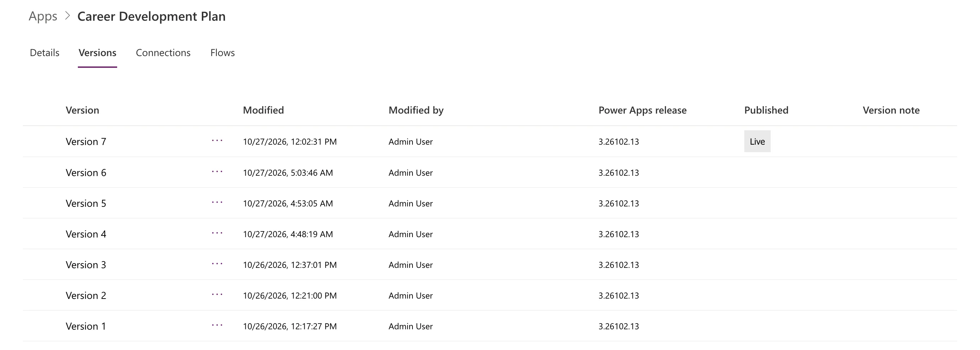Screen dimensions: 980x350
Task: Select the Version 5 row name
Action: coord(86,204)
